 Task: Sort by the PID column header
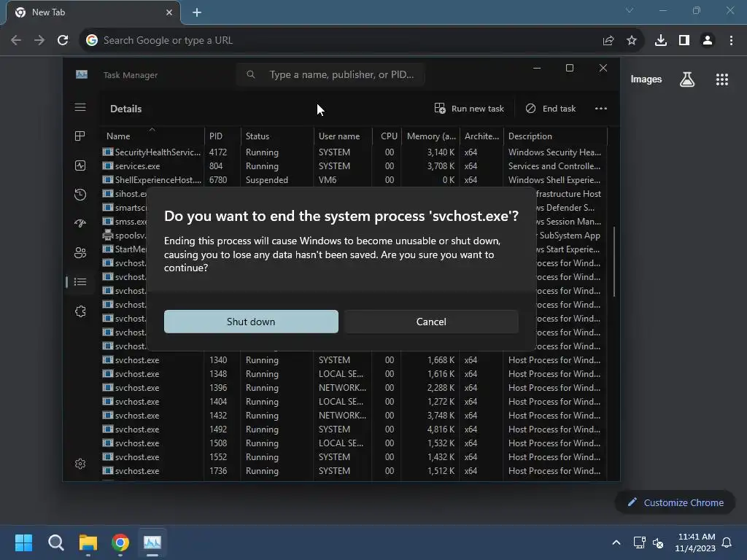coord(222,136)
